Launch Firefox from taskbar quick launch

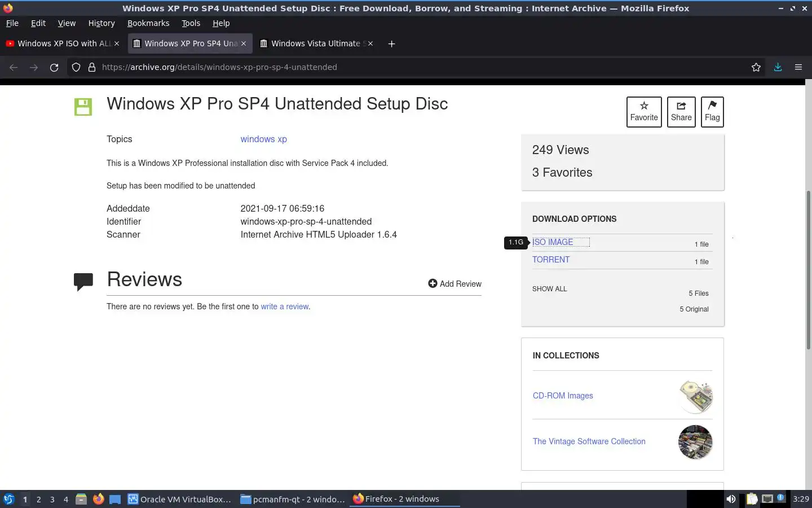pos(99,499)
